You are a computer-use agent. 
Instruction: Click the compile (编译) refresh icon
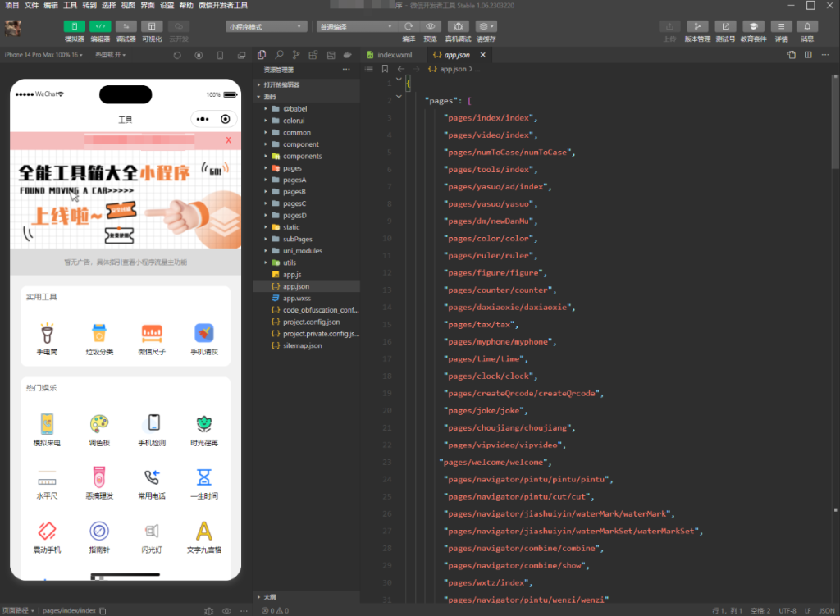tap(409, 26)
